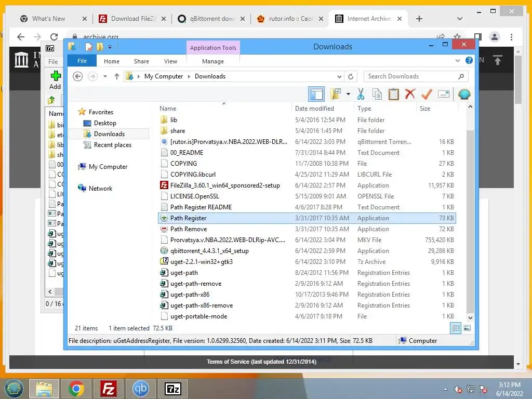532x399 pixels.
Task: Toggle the preview pane layout icon
Action: point(316,94)
